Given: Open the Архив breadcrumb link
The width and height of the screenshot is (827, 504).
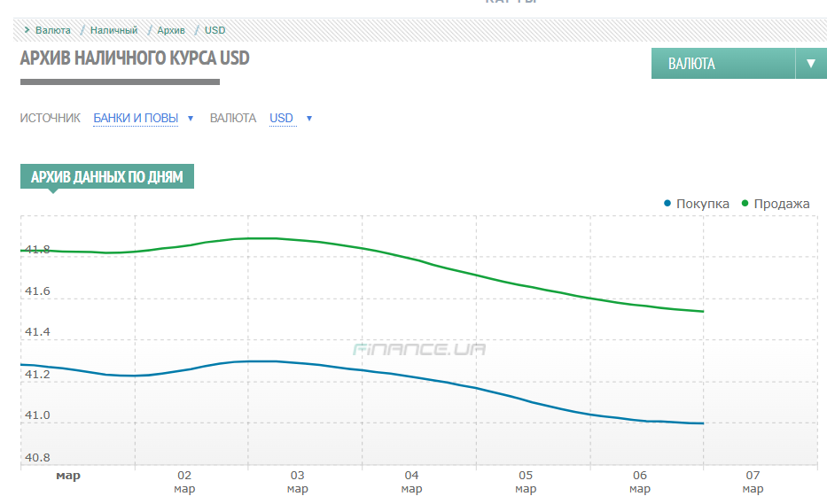Looking at the screenshot, I should click(x=171, y=30).
